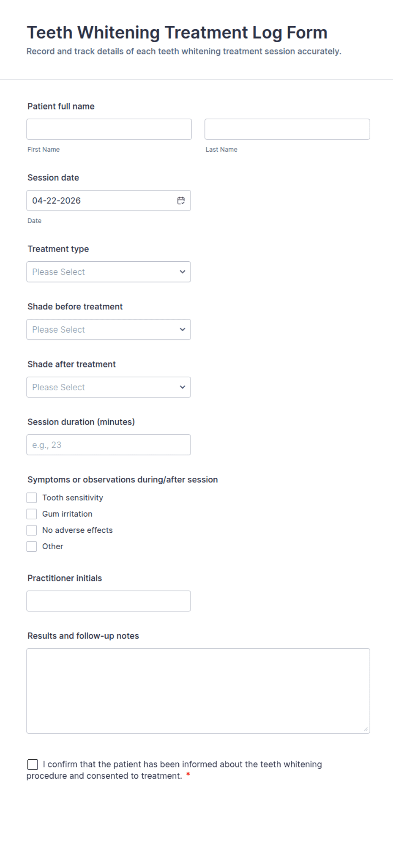Click the Results and follow-up notes textarea
The width and height of the screenshot is (393, 868).
(198, 690)
